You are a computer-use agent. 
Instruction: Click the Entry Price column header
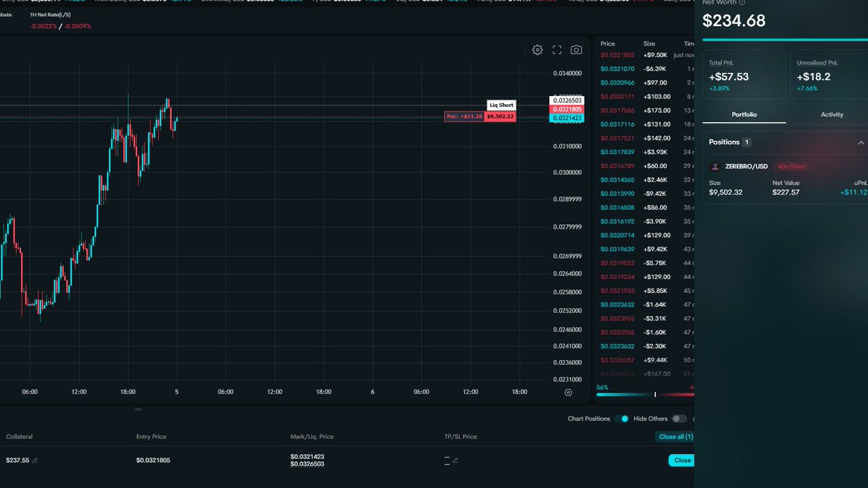pyautogui.click(x=151, y=437)
